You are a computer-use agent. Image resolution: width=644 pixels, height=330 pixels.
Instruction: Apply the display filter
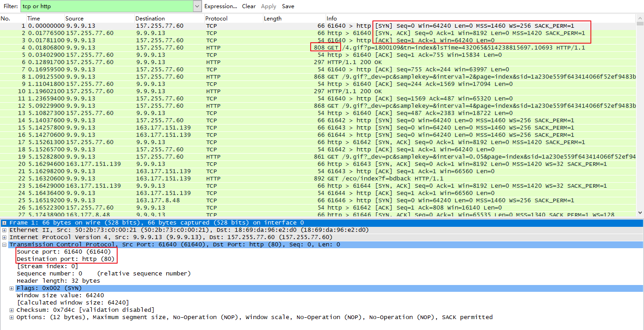point(268,6)
